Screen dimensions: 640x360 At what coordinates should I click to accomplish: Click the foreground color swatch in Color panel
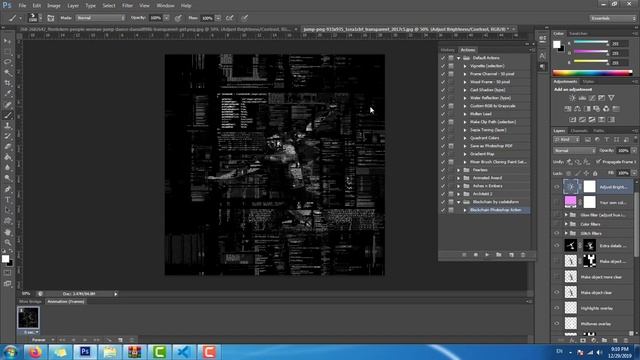pyautogui.click(x=557, y=44)
